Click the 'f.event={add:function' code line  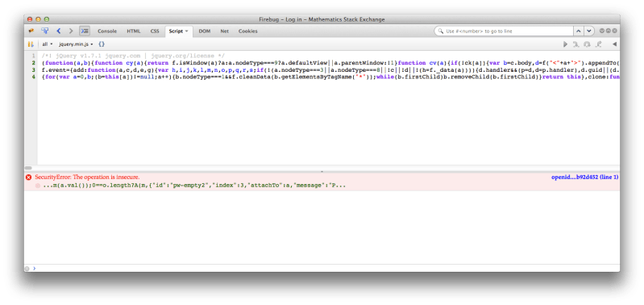(330, 70)
